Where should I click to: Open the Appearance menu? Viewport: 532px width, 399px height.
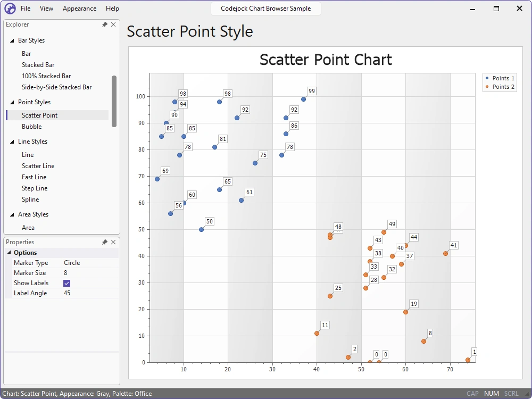coord(79,9)
